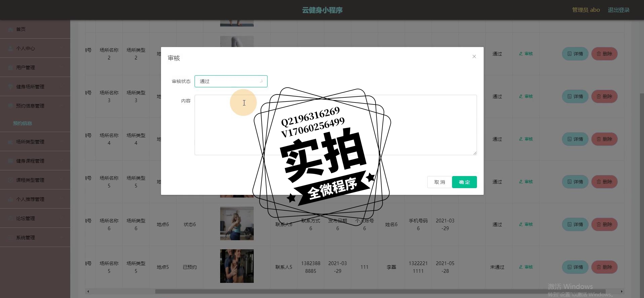Click 审核 link in the 场所名称2 row
Image resolution: width=644 pixels, height=298 pixels.
(526, 54)
